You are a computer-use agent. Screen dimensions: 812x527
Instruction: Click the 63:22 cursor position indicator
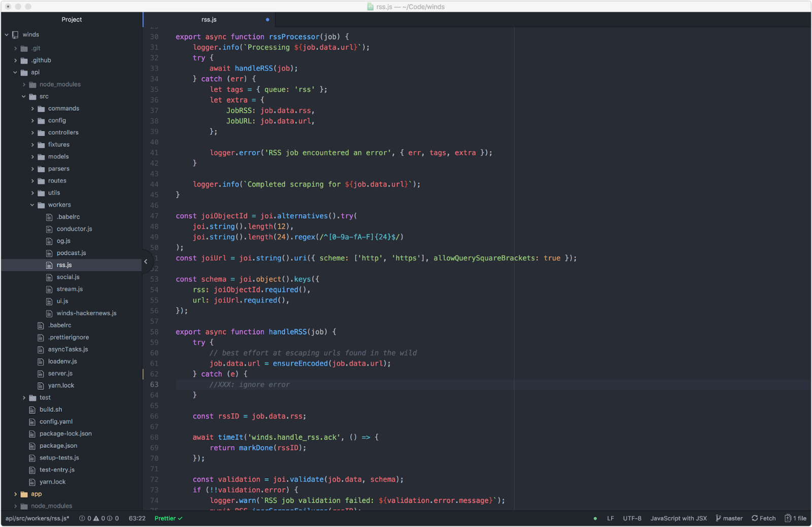(137, 518)
